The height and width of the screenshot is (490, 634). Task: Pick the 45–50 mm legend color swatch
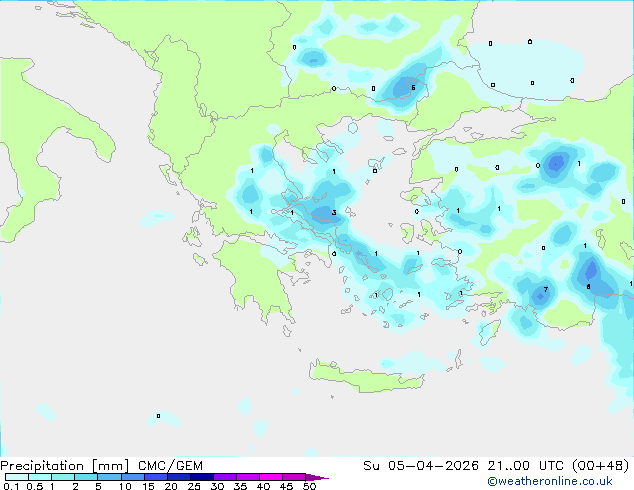294,477
